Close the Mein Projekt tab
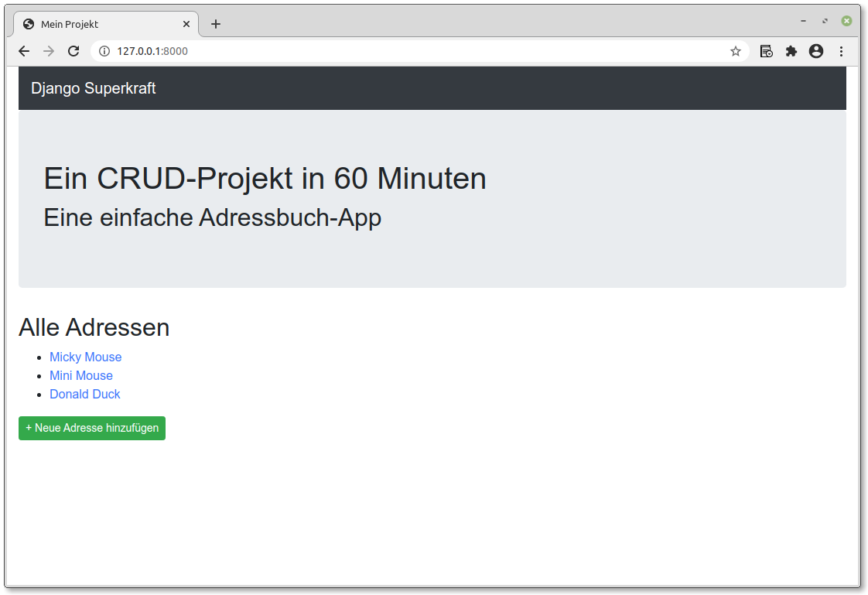Screen dimensions: 868x595 186,24
